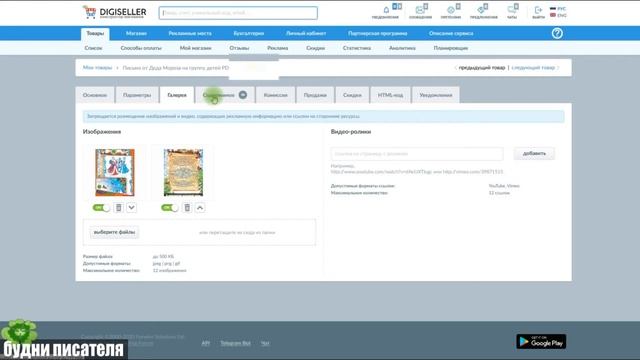Switch to the Параметры product tab
The image size is (640, 360).
click(x=137, y=95)
